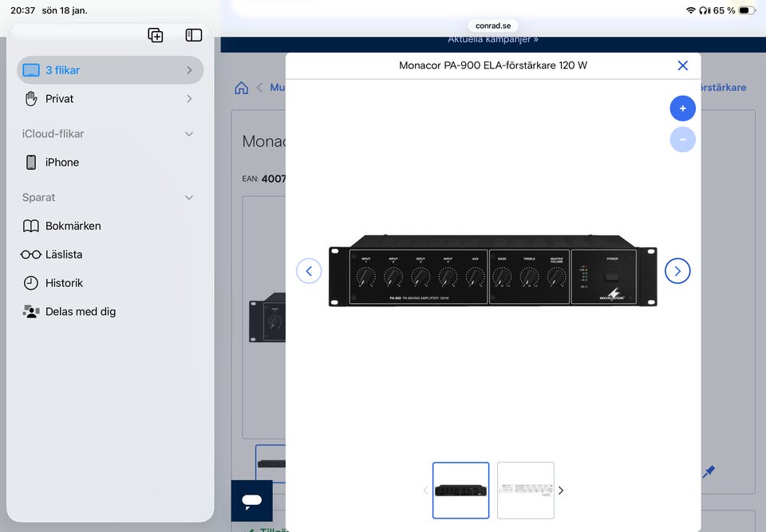
Task: Open Delas med dig
Action: coord(80,312)
